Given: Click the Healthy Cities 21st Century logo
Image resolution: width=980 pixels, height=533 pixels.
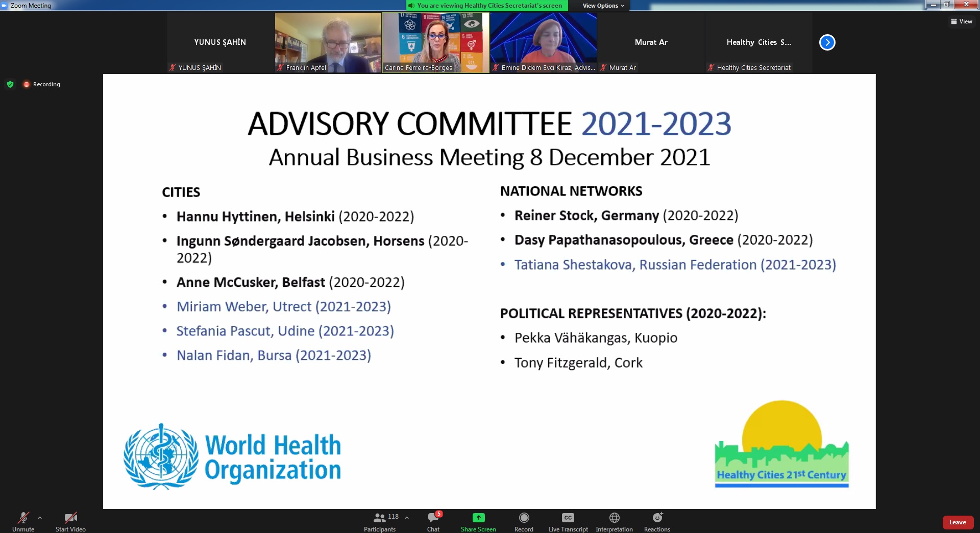Looking at the screenshot, I should click(781, 444).
